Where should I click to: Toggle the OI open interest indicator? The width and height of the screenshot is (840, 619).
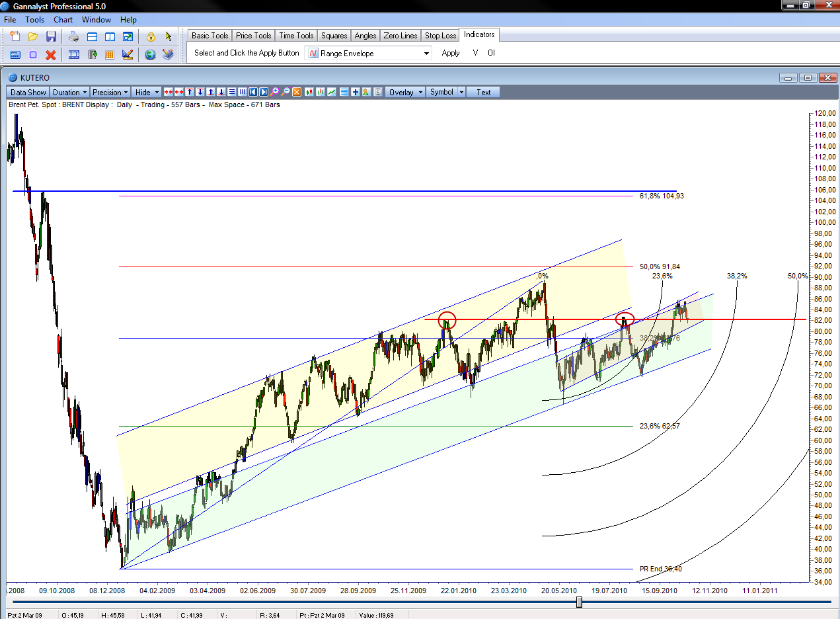[491, 53]
